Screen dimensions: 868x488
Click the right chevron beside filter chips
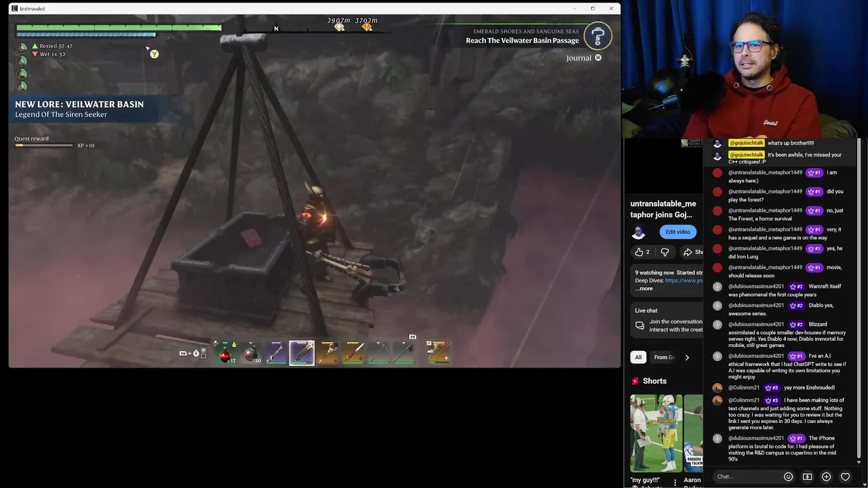tap(687, 357)
